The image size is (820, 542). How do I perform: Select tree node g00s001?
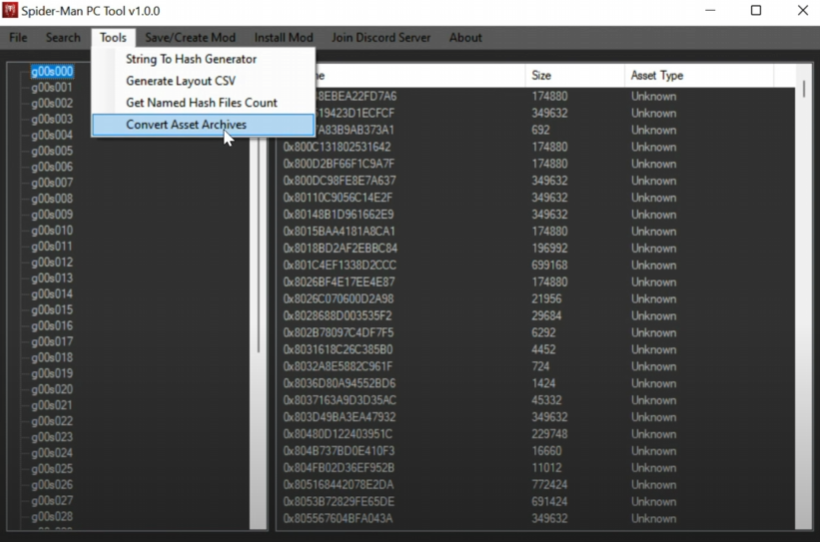[x=52, y=87]
